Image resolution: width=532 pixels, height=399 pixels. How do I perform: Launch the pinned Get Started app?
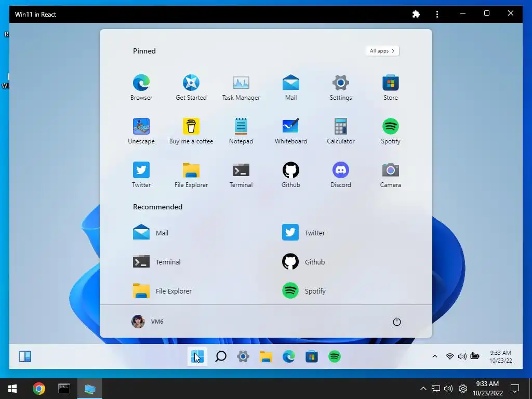pos(191,87)
